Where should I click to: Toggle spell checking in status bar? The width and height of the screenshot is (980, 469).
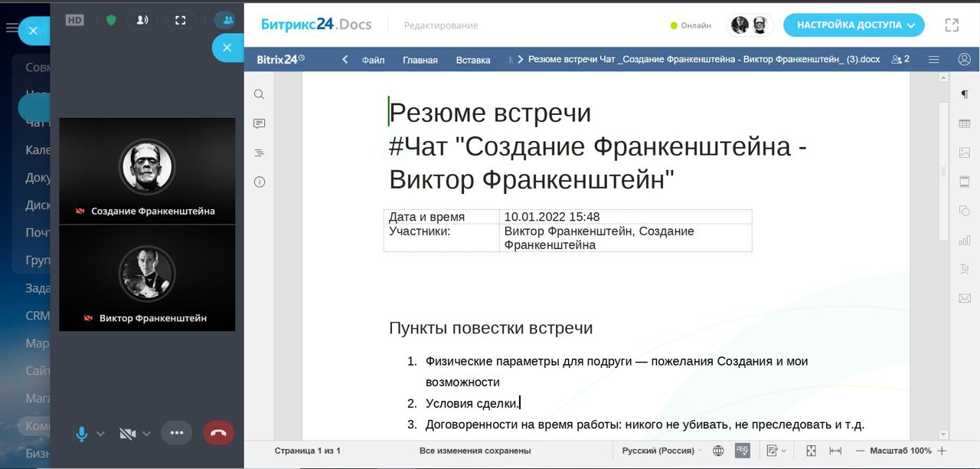pos(742,451)
